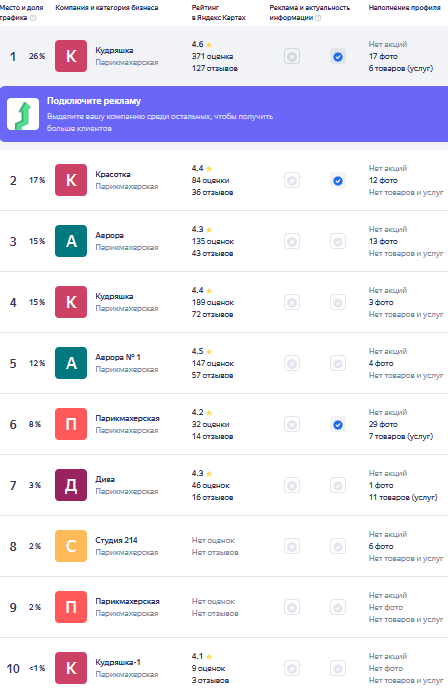Screen dimensions: 448x693
Task: Click the A avatar of Аврора with 135 оценок
Action: tap(71, 241)
